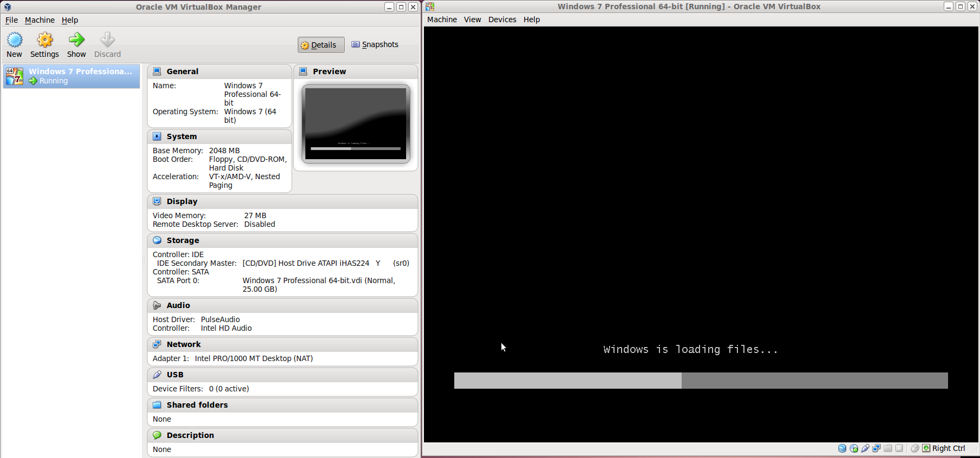The width and height of the screenshot is (980, 458).
Task: Click the USB plug icon
Action: (x=157, y=375)
